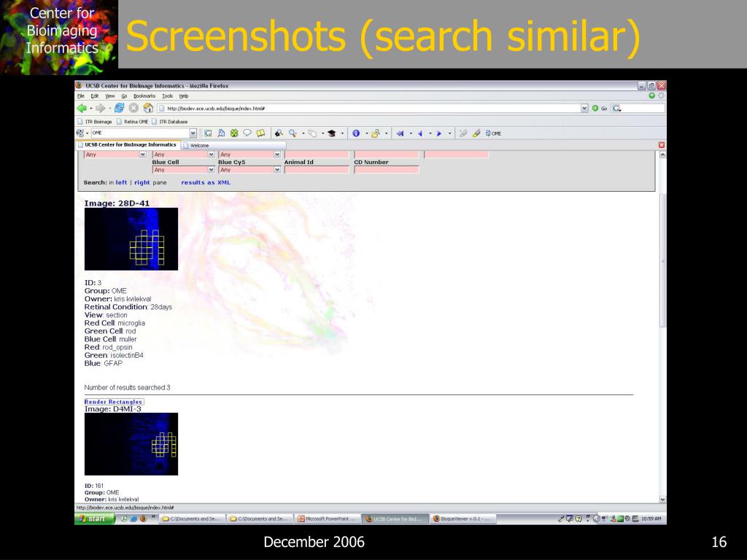
Task: Open the Go menu
Action: click(x=124, y=96)
